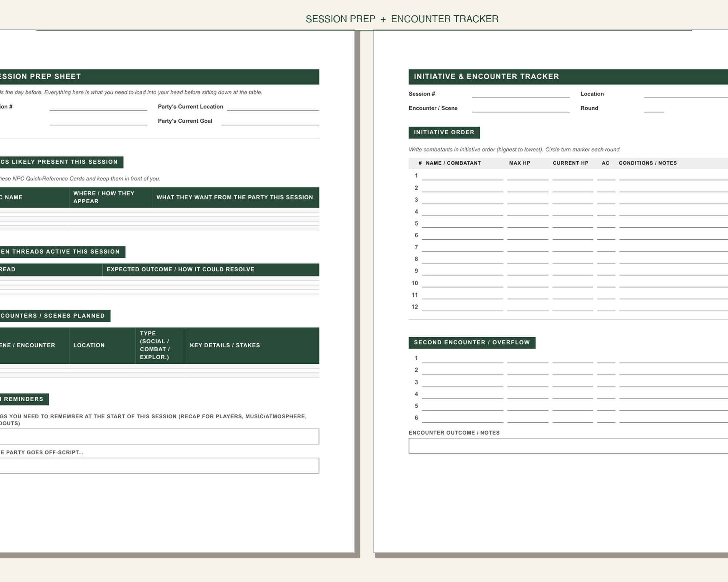Screen dimensions: 728x582
Task: Click the Max HP column header
Action: click(x=519, y=163)
